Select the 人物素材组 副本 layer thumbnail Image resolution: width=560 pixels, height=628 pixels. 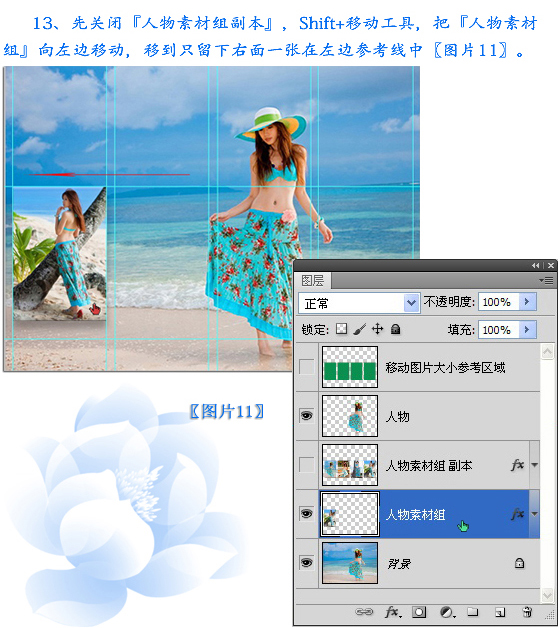pos(350,465)
